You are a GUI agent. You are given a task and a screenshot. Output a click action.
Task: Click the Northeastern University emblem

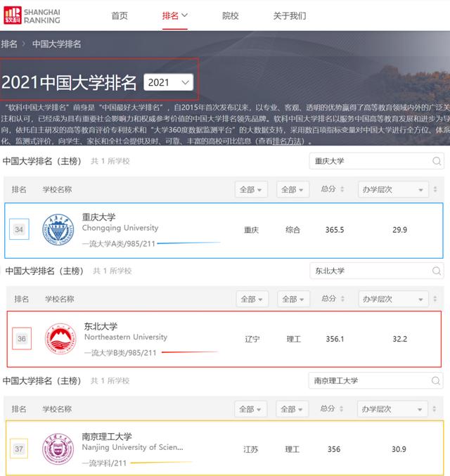(60, 338)
